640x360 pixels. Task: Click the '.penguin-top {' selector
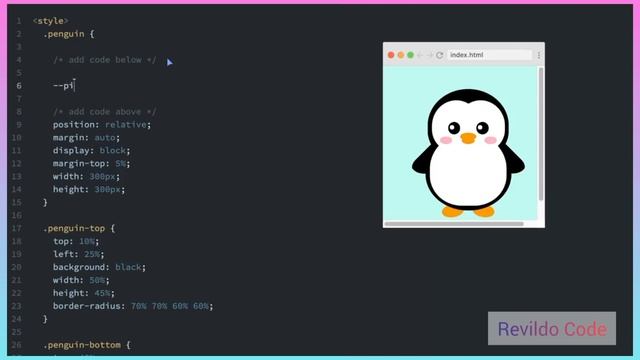point(79,229)
